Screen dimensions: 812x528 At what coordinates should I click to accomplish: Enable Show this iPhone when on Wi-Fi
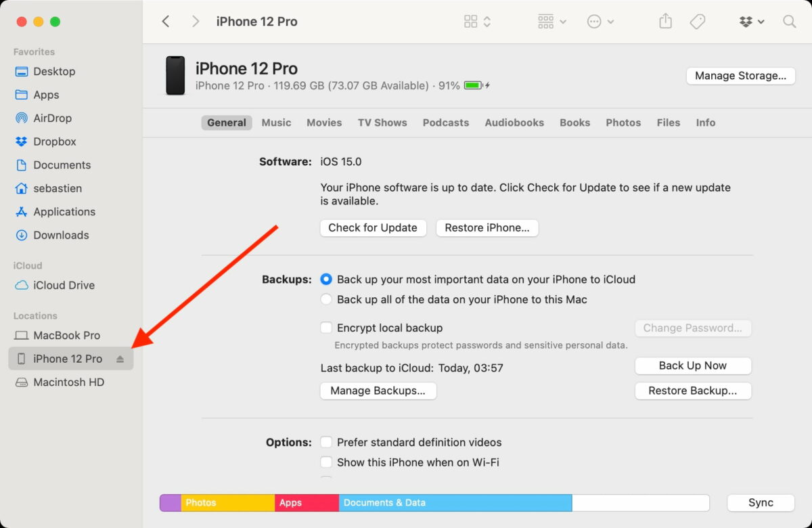point(327,462)
